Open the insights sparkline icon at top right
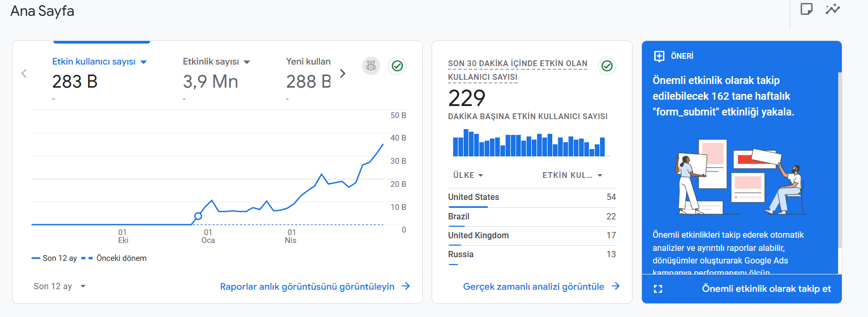Image resolution: width=868 pixels, height=317 pixels. point(833,9)
